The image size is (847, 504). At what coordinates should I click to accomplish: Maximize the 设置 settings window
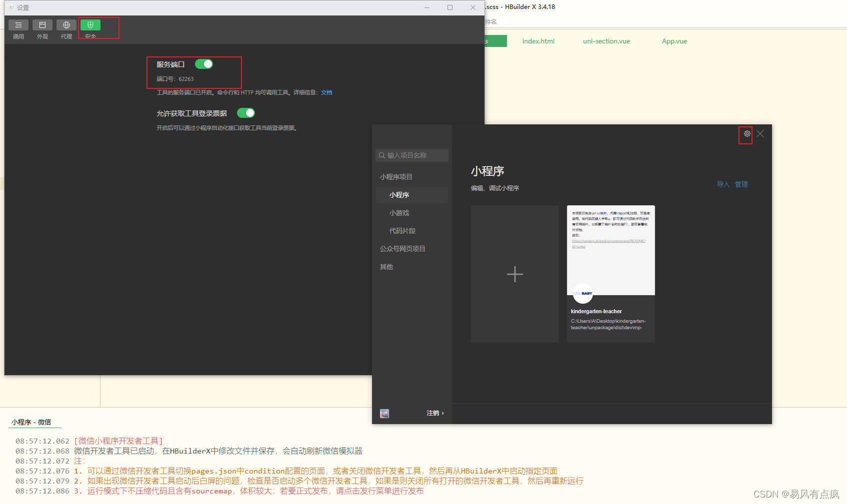[450, 7]
